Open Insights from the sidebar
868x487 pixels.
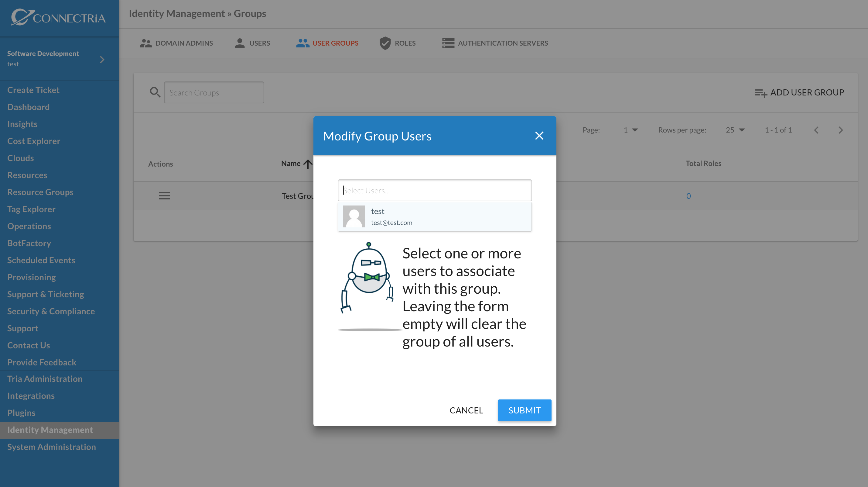22,124
